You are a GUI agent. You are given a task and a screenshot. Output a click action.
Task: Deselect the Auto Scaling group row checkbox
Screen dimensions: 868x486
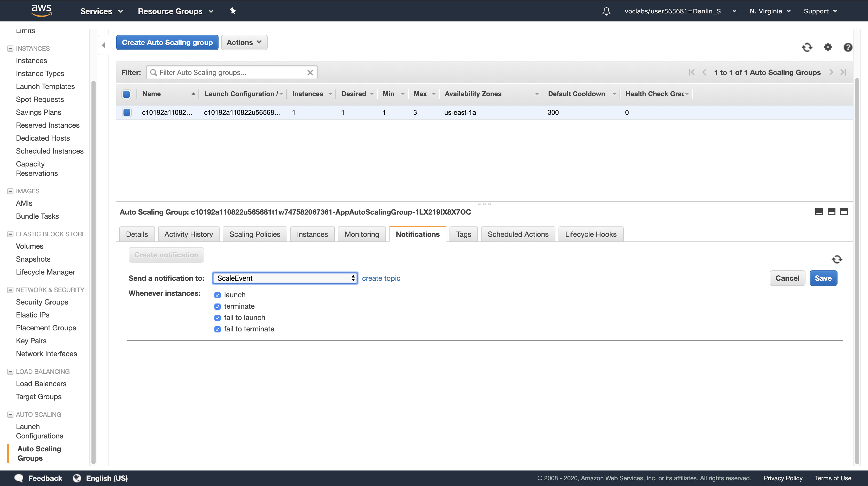coord(127,112)
